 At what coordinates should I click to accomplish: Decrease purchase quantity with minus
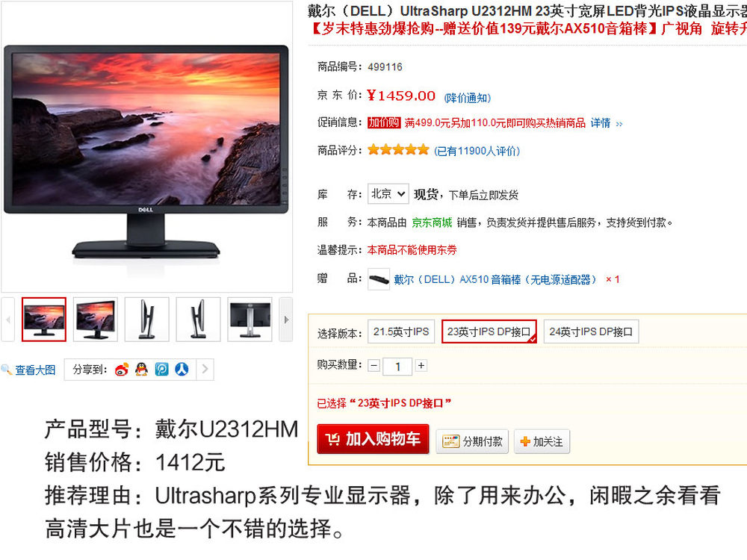pos(374,366)
